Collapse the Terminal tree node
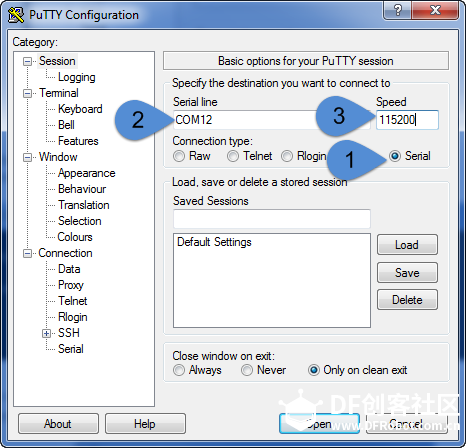 [x=27, y=93]
